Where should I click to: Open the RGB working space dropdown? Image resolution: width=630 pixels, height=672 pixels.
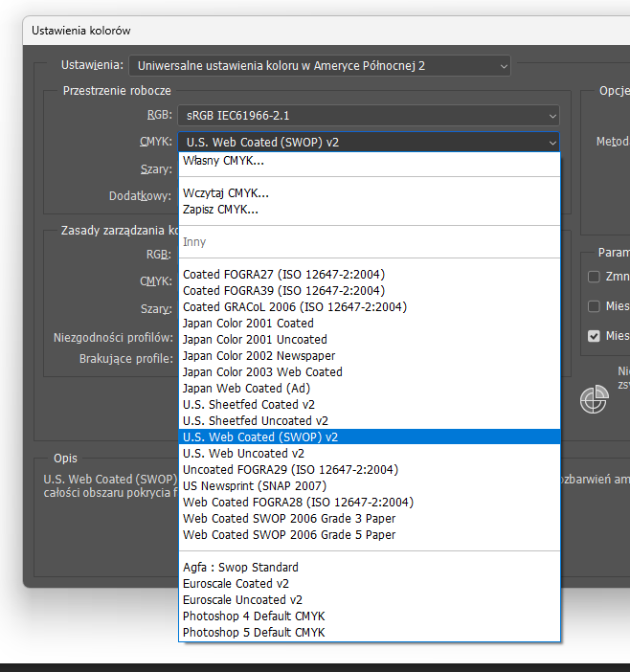[369, 116]
